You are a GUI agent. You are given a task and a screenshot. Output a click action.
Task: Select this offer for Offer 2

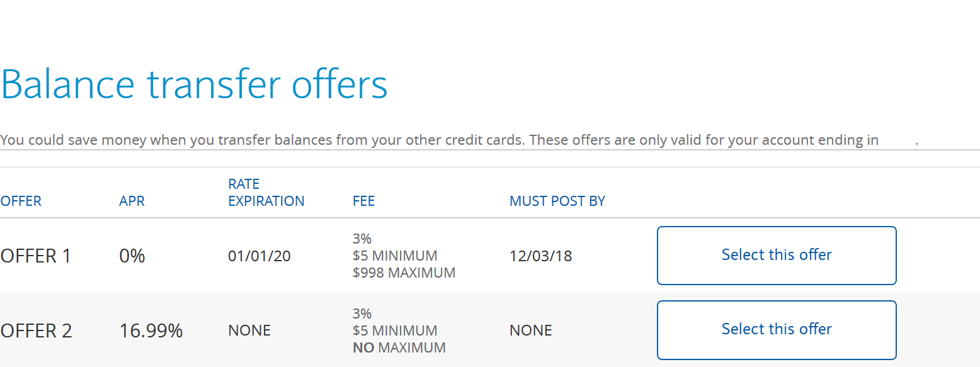point(777,330)
